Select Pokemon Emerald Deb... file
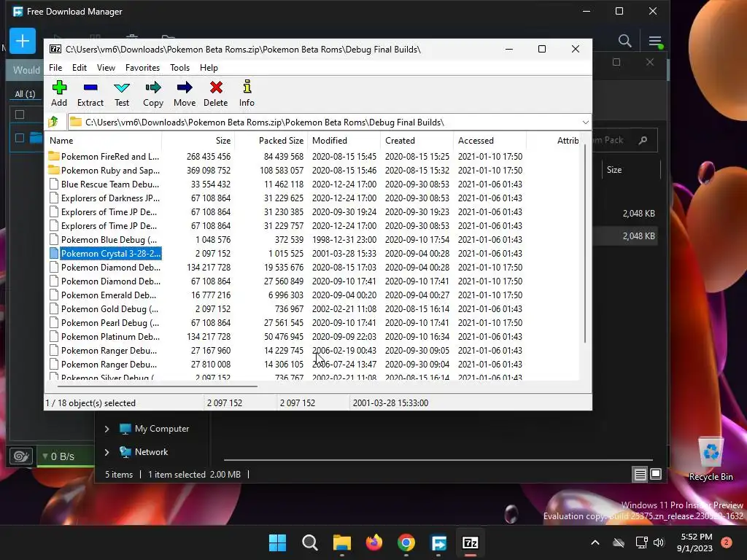Viewport: 747px width, 560px height. [x=104, y=295]
